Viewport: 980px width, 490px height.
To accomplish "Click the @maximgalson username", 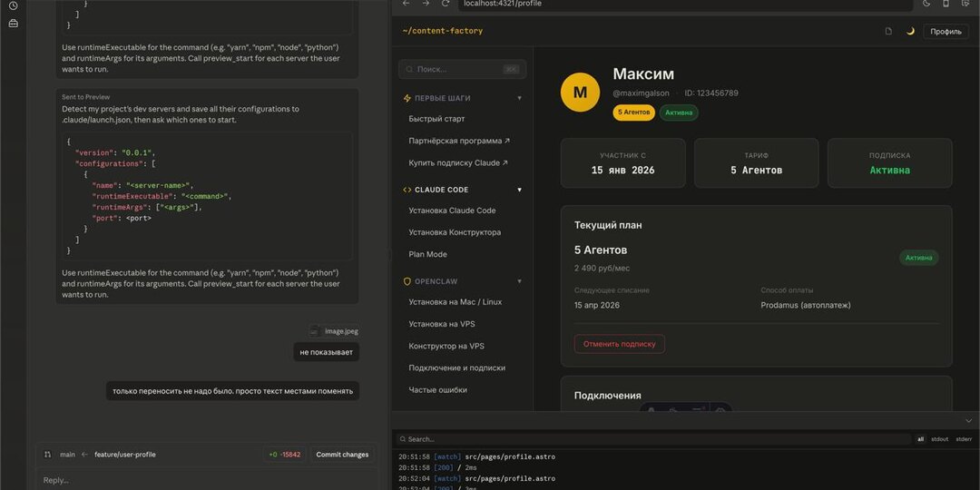I will pos(641,93).
